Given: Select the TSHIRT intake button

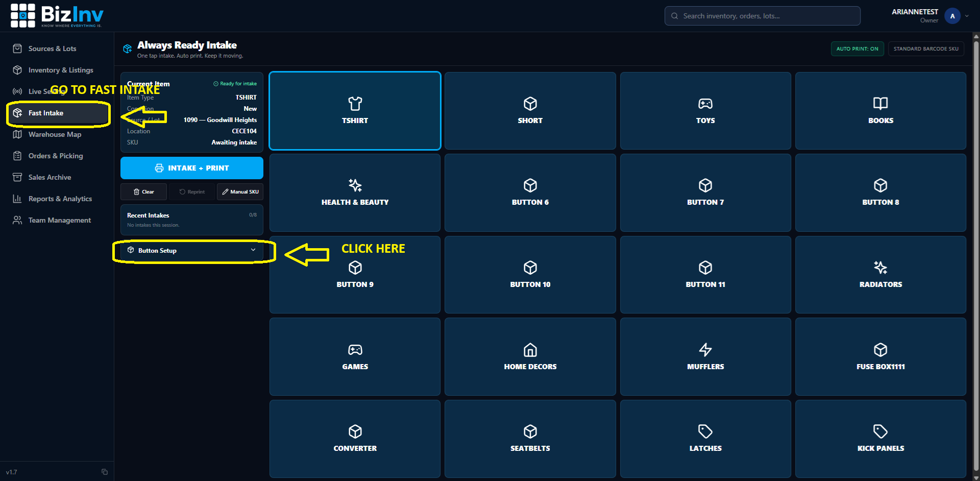Looking at the screenshot, I should pyautogui.click(x=355, y=111).
